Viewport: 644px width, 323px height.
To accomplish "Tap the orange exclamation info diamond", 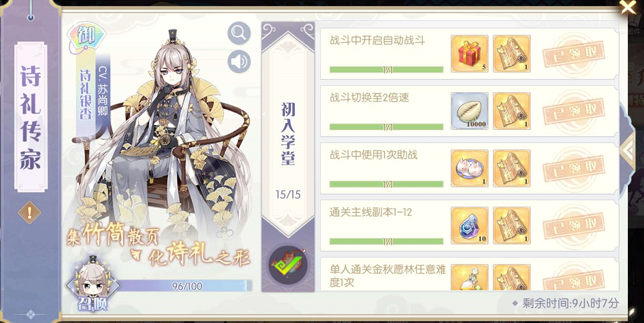I will coord(29,213).
